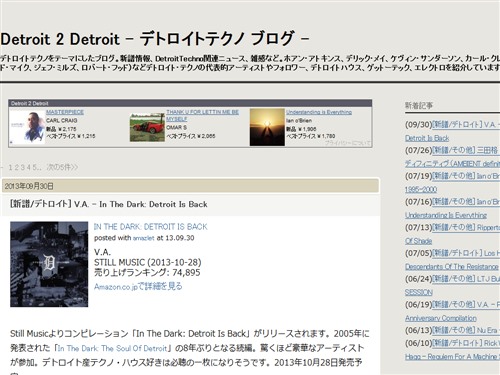The width and height of the screenshot is (500, 375).
Task: Go to page 2 in pagination
Action: coord(17,167)
